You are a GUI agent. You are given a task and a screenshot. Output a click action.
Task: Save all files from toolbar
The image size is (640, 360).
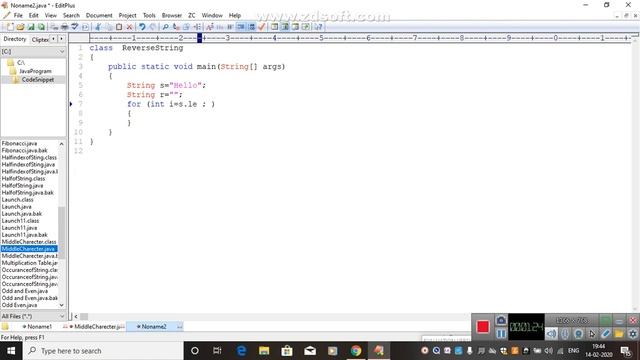[41, 27]
